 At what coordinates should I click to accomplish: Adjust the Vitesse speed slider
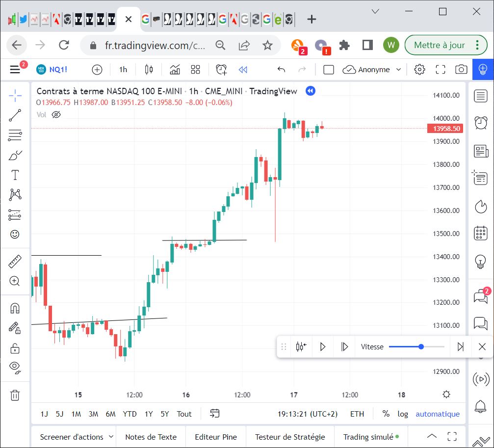416,347
